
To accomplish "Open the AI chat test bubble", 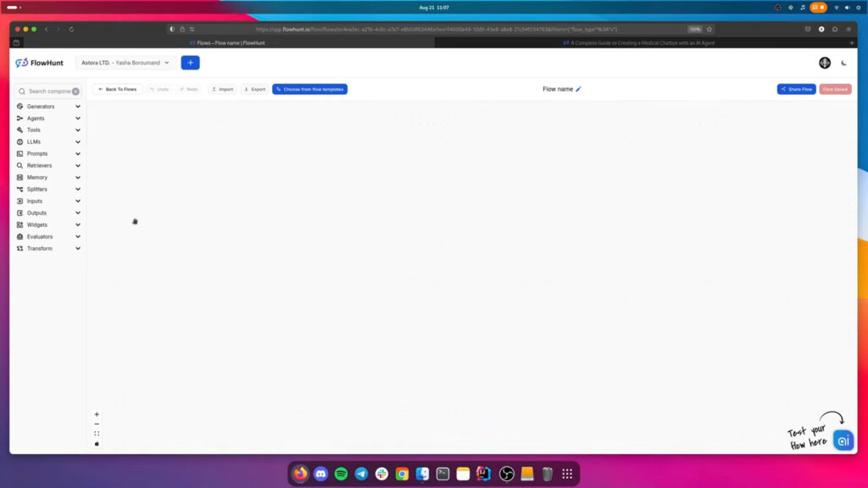I will coord(843,441).
